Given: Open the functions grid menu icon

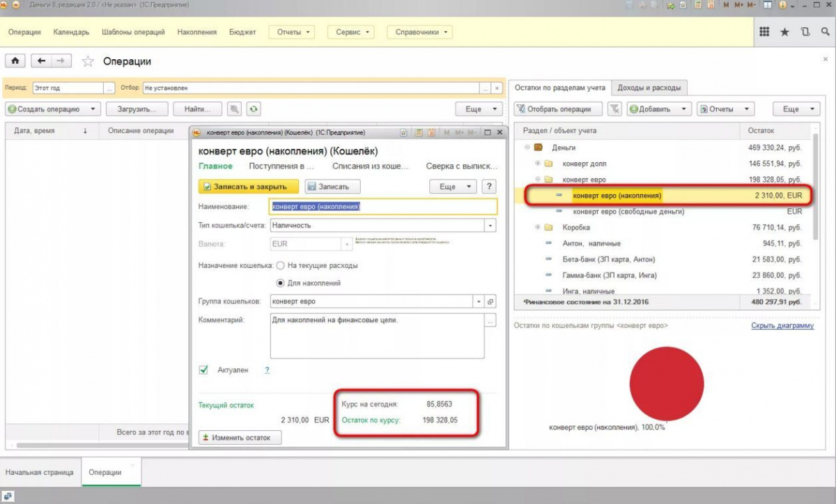Looking at the screenshot, I should (764, 32).
